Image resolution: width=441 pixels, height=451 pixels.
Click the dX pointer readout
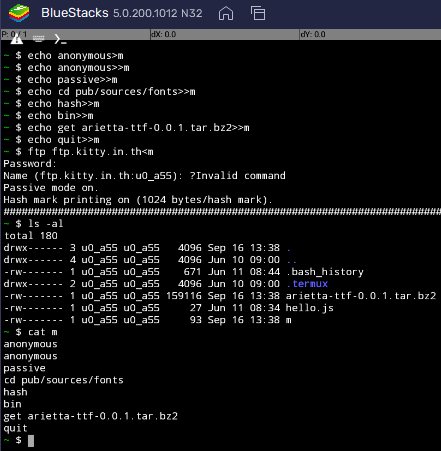163,34
